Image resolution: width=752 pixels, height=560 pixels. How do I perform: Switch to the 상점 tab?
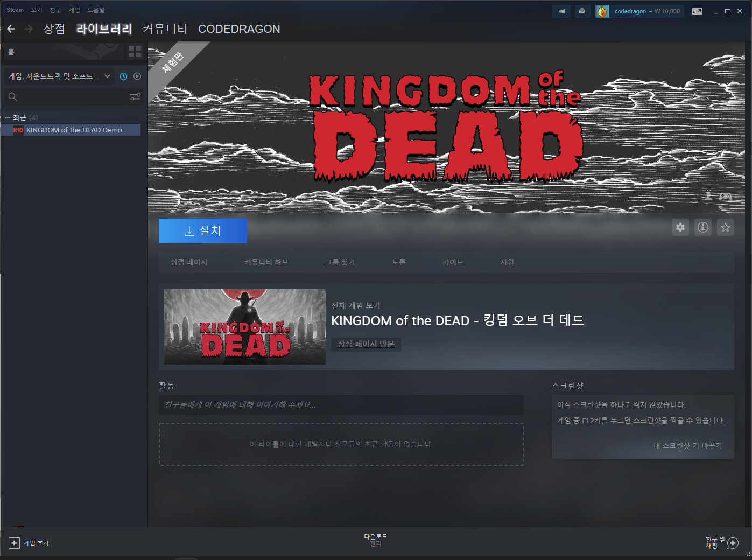coord(54,29)
